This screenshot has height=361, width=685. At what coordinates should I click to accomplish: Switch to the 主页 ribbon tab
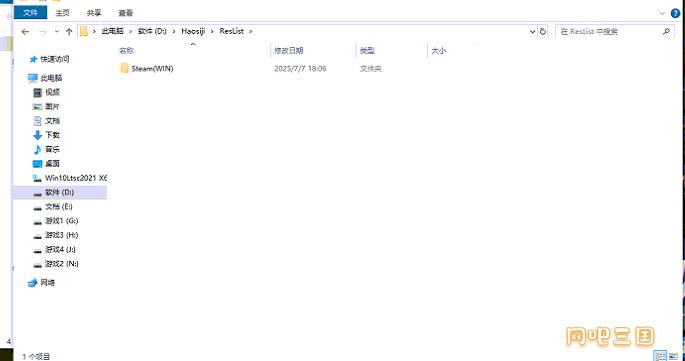pos(62,13)
